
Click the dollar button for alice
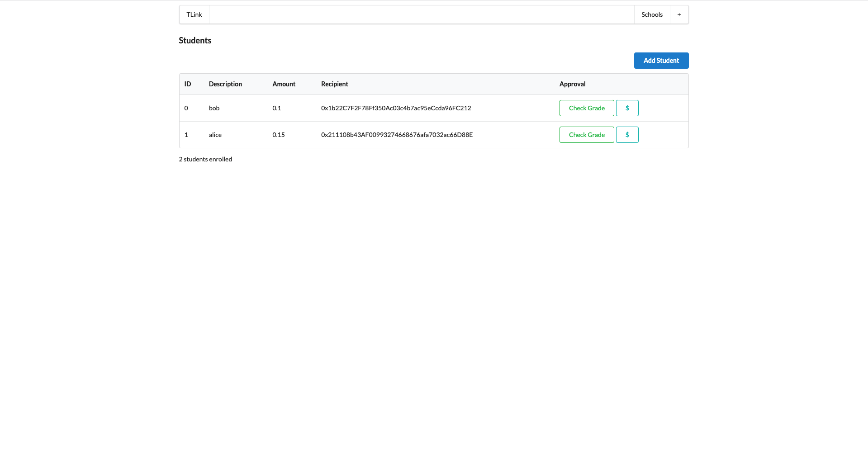[627, 135]
